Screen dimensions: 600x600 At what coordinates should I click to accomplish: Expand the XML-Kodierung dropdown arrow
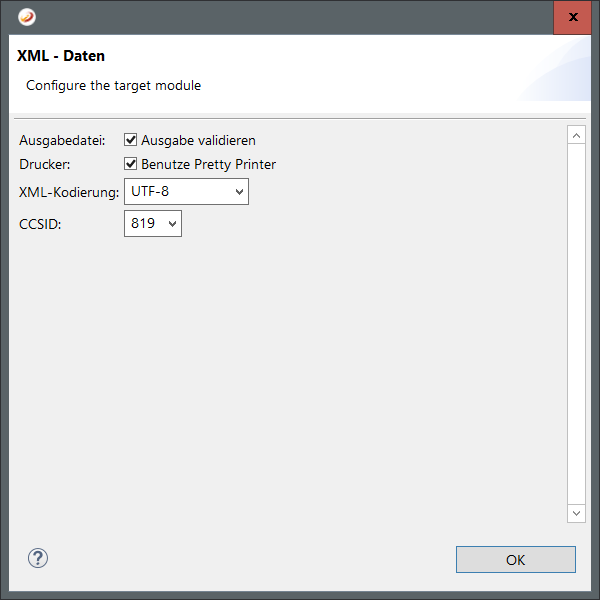pos(239,191)
